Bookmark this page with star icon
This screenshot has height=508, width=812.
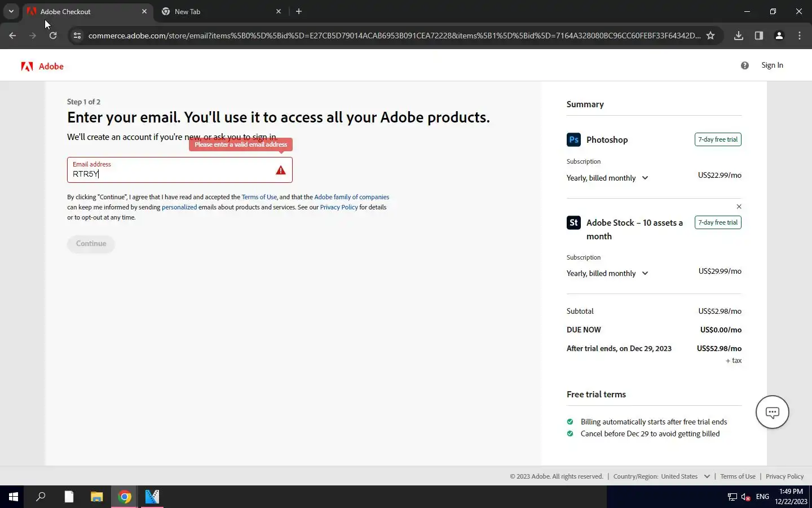tap(710, 36)
